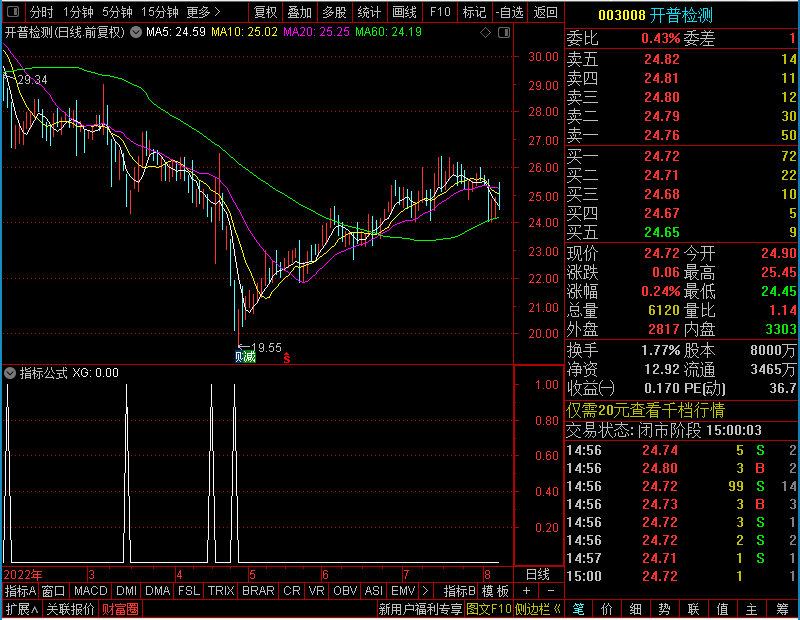
Task: Switch indicator to BRAR
Action: 258,591
